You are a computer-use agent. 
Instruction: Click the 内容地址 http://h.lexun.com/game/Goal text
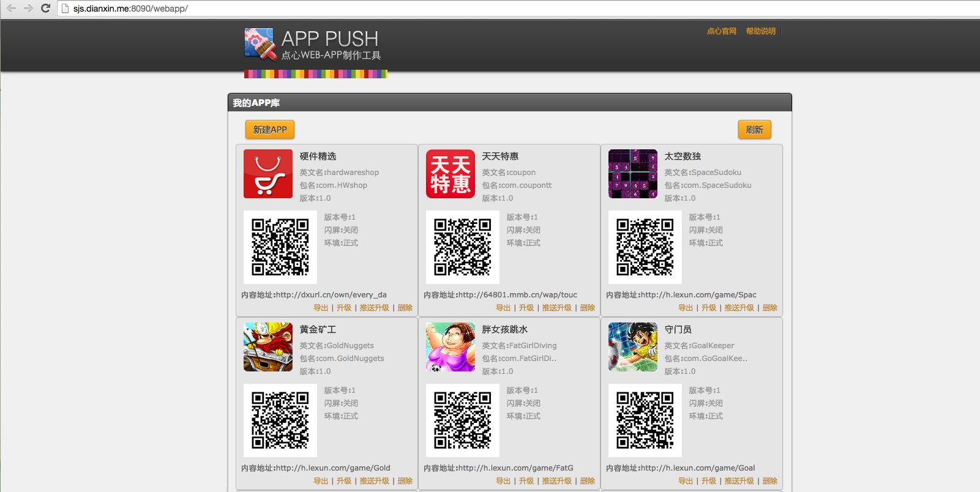pyautogui.click(x=681, y=468)
